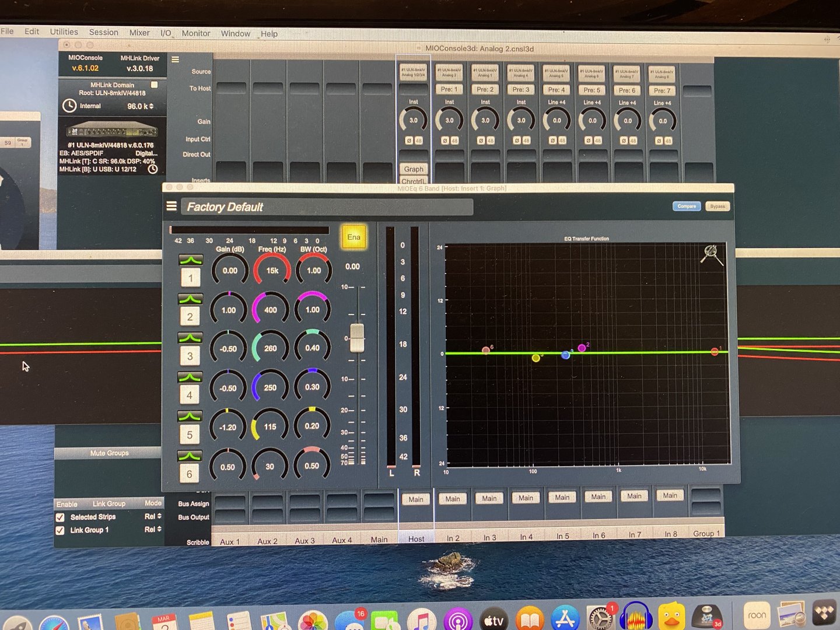Uncheck the Link Group 1 checkbox
The width and height of the screenshot is (840, 630).
60,530
